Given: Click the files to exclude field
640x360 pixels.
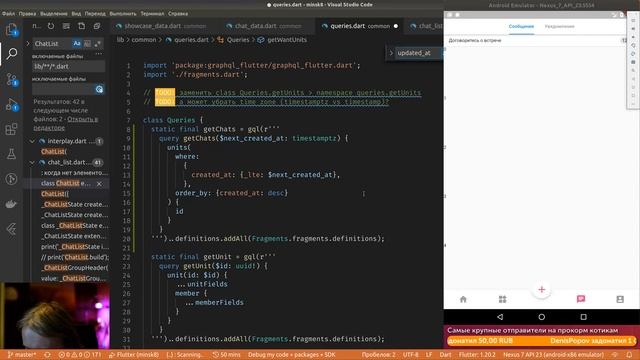Looking at the screenshot, I should (63, 89).
